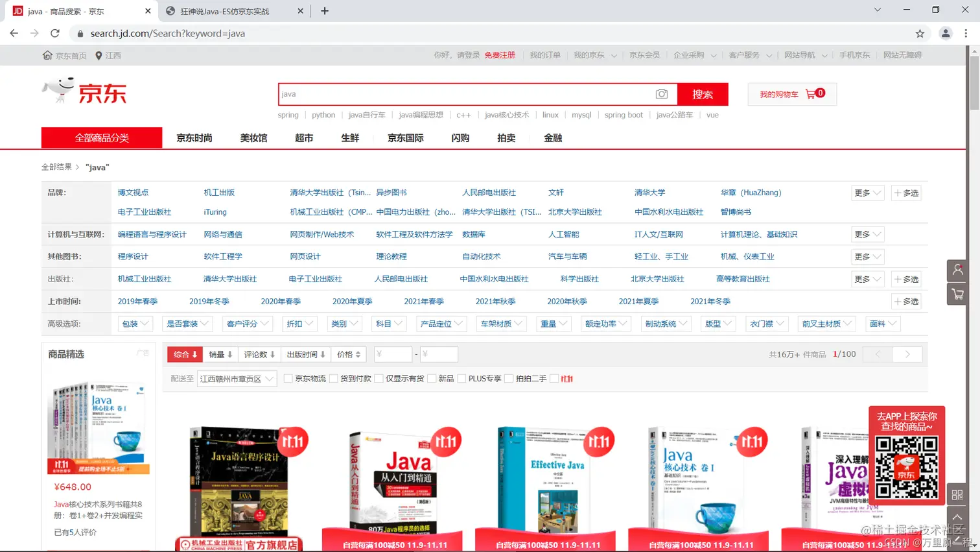The width and height of the screenshot is (980, 552).
Task: Reload the page
Action: [55, 33]
